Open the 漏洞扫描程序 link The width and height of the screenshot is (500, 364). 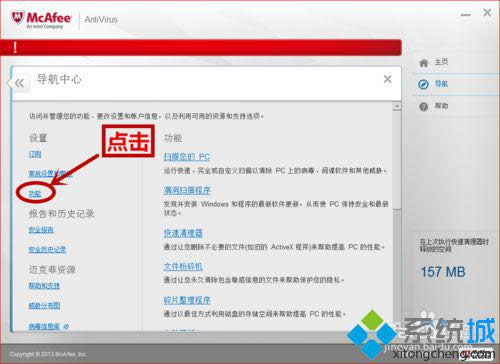click(187, 190)
